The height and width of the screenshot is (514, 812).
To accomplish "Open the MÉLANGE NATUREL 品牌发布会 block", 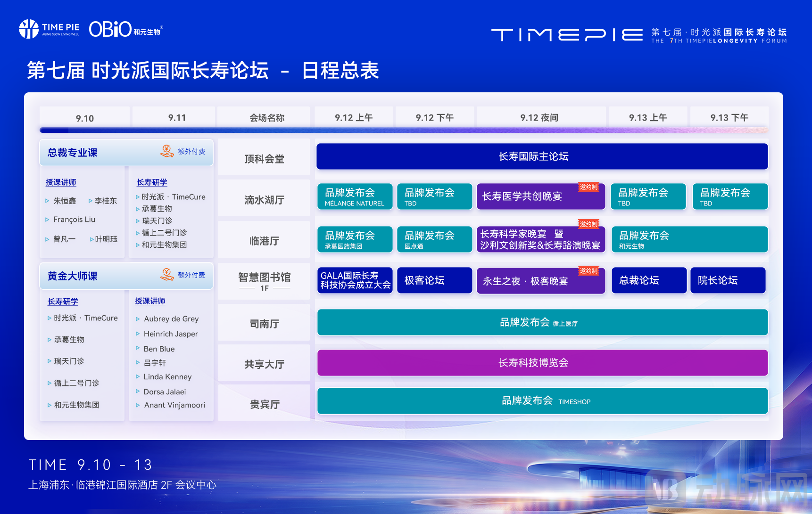I will (355, 196).
